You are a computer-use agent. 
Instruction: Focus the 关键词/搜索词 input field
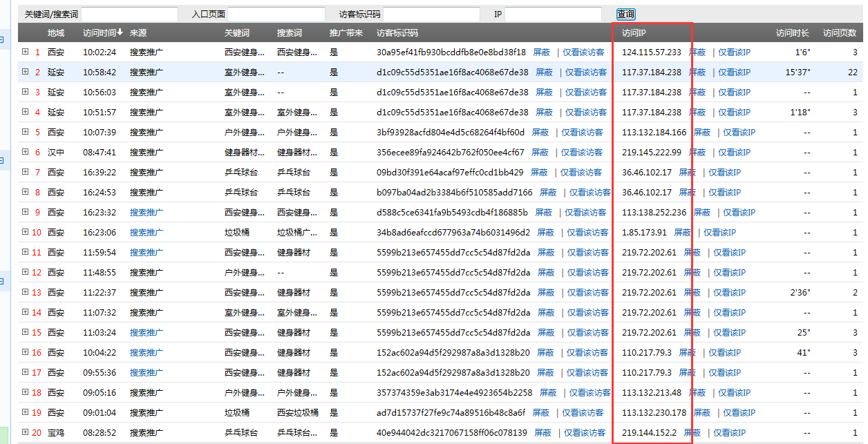point(129,14)
